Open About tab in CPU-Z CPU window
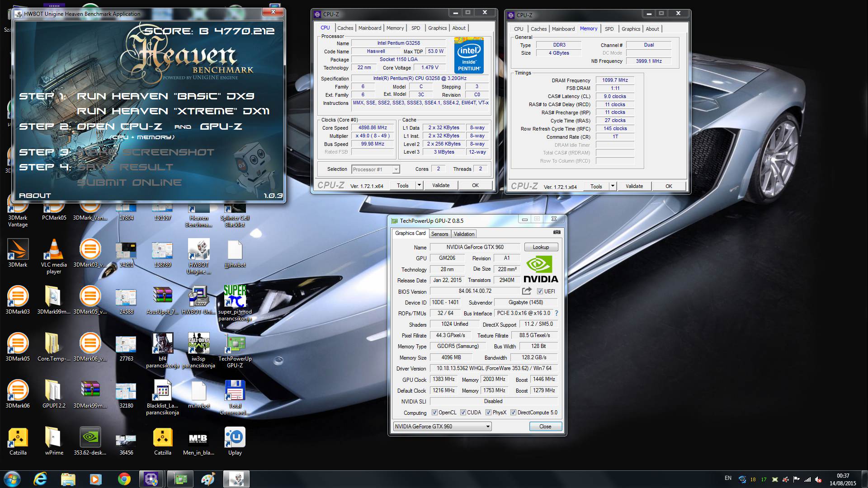The height and width of the screenshot is (488, 868). pyautogui.click(x=459, y=28)
